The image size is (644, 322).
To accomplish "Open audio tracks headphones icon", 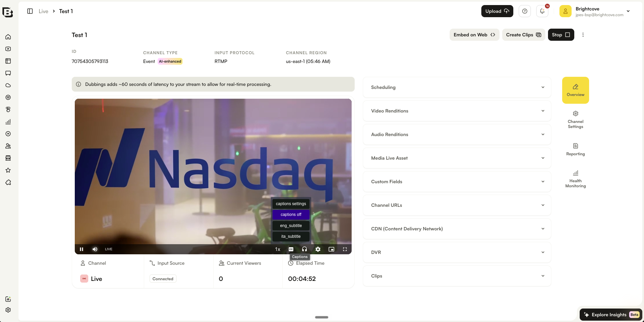I will pyautogui.click(x=304, y=249).
